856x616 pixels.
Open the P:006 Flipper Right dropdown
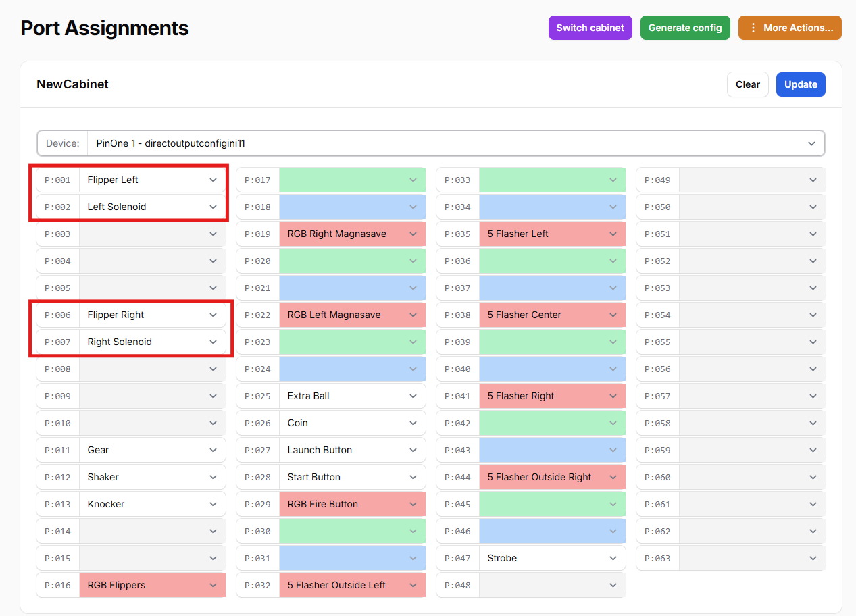[152, 315]
